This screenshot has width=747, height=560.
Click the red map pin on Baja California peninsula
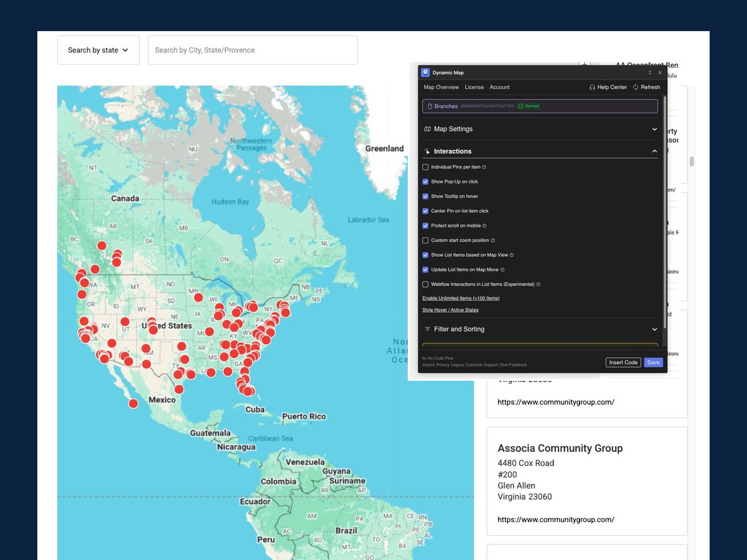coord(133,403)
